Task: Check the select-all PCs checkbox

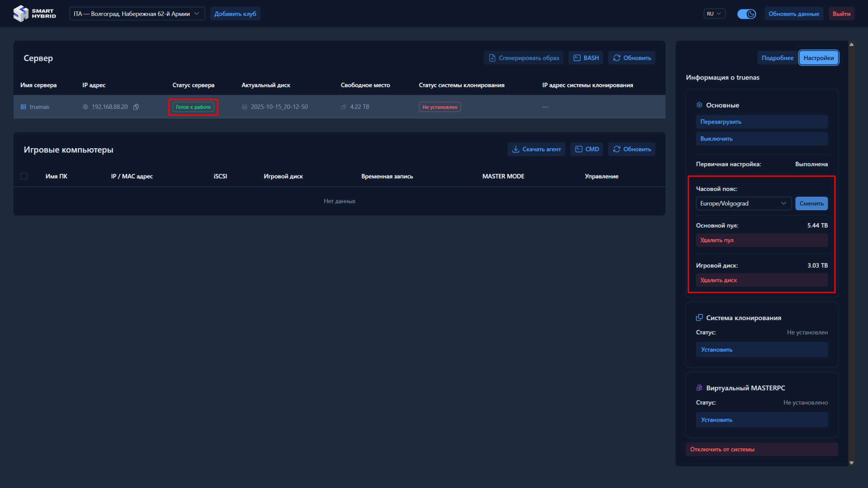Action: click(24, 177)
